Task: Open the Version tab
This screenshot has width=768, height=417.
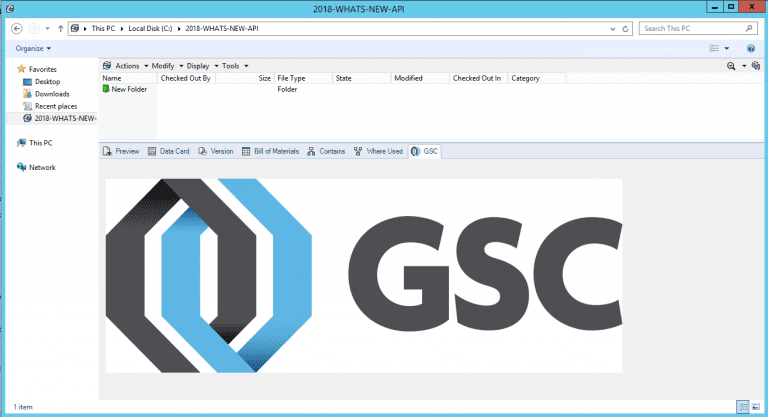Action: tap(216, 151)
